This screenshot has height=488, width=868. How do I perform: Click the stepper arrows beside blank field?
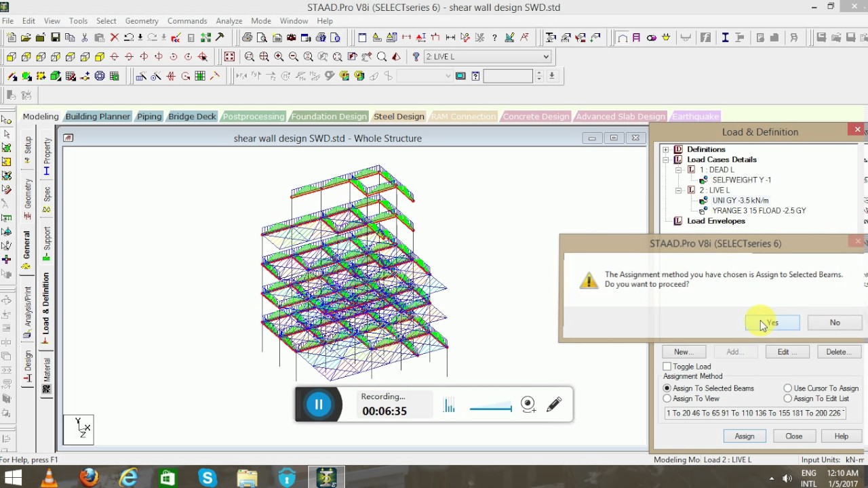tap(539, 76)
